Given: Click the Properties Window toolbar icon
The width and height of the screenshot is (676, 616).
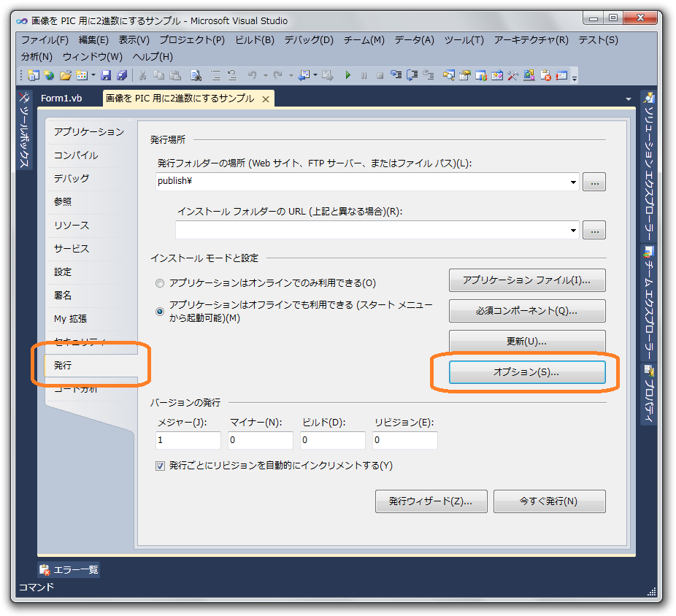Looking at the screenshot, I should (x=464, y=75).
